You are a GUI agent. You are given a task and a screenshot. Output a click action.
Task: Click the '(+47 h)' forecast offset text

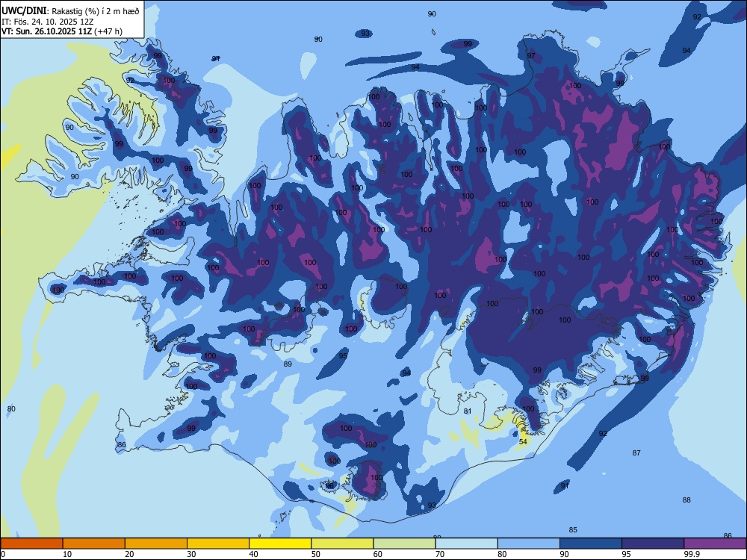[x=108, y=31]
